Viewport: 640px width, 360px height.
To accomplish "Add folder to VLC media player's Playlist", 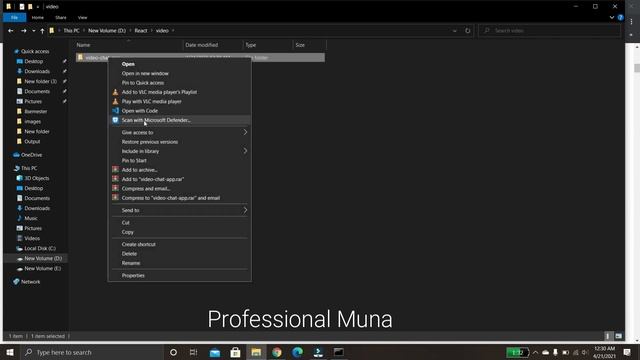I will [159, 92].
